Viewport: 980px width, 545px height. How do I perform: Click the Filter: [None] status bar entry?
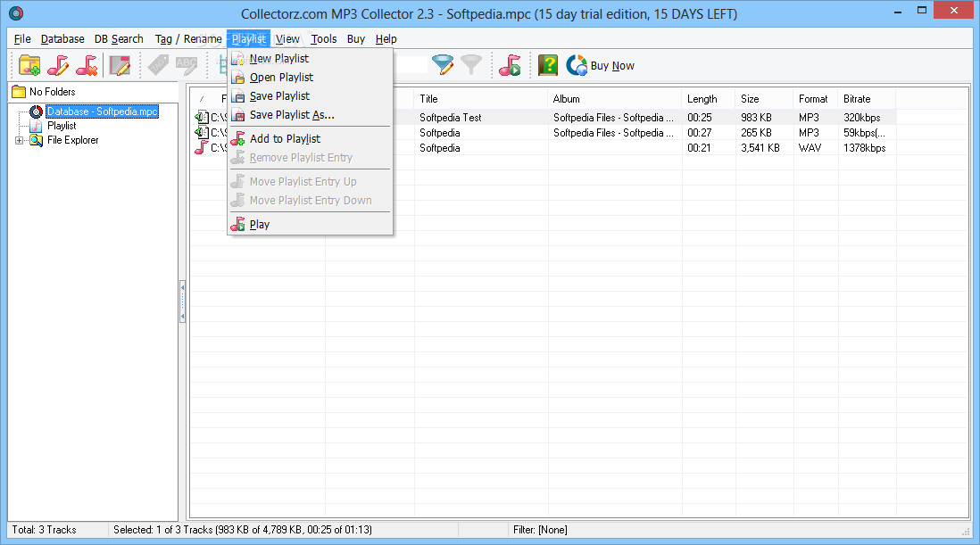point(540,530)
